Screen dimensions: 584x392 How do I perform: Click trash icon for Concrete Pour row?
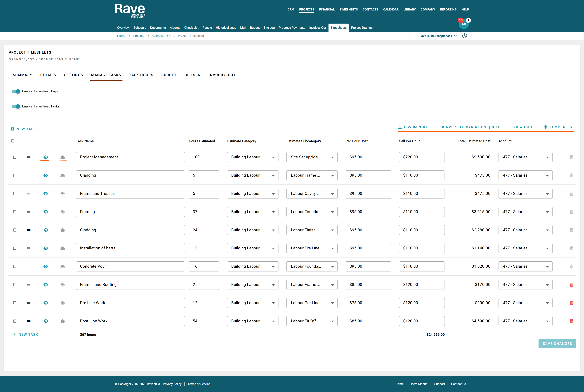[x=572, y=266]
